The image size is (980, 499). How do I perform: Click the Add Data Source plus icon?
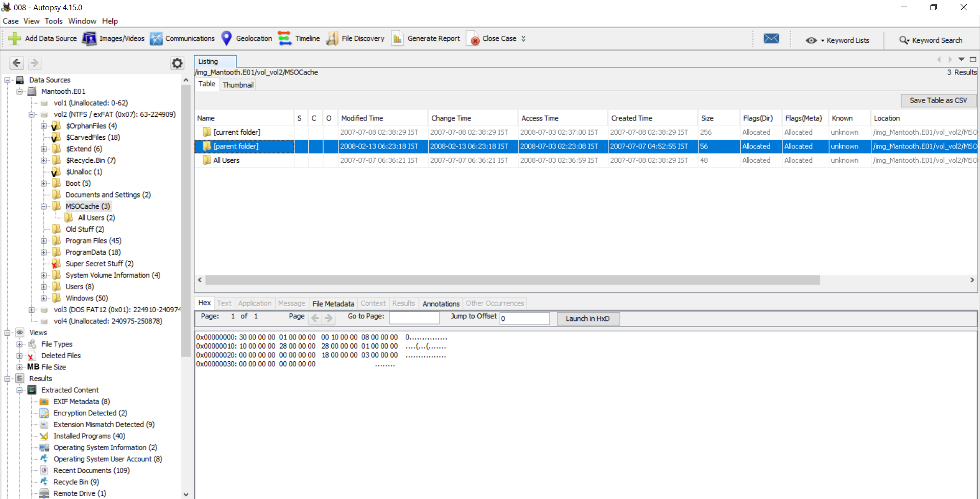pos(14,38)
